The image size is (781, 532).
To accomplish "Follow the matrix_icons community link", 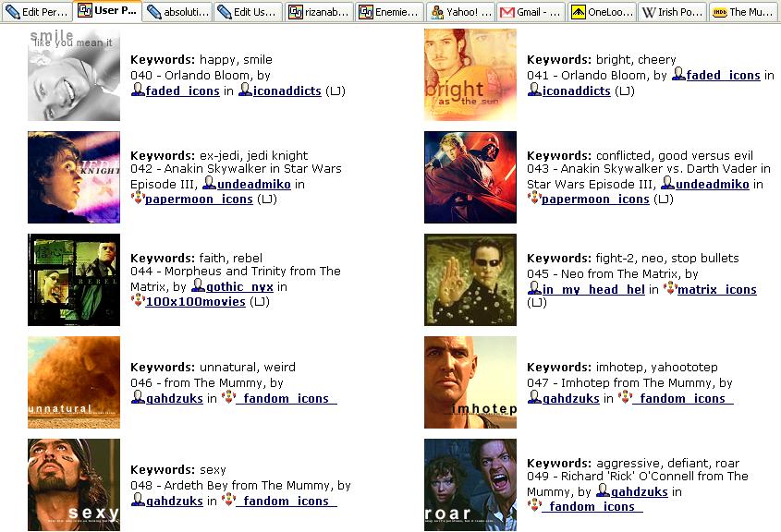I will pyautogui.click(x=716, y=289).
